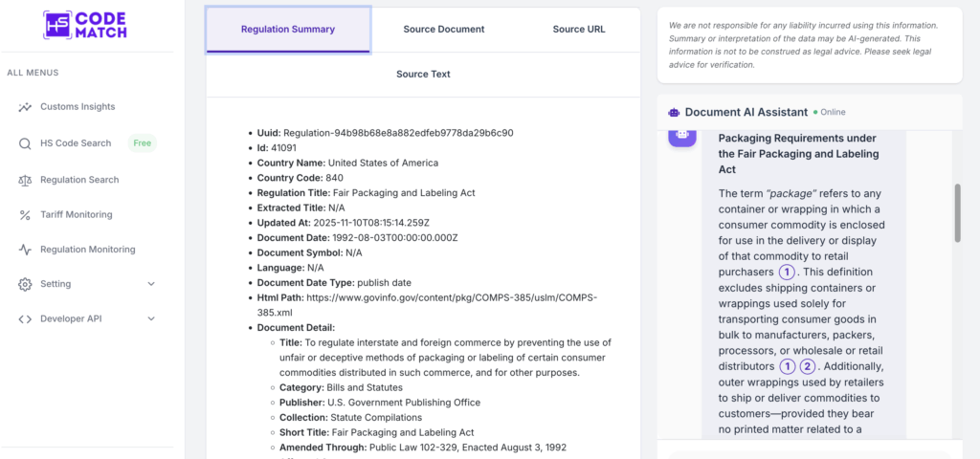The image size is (980, 459).
Task: Open Tariff Monitoring from the sidebar
Action: coord(76,215)
